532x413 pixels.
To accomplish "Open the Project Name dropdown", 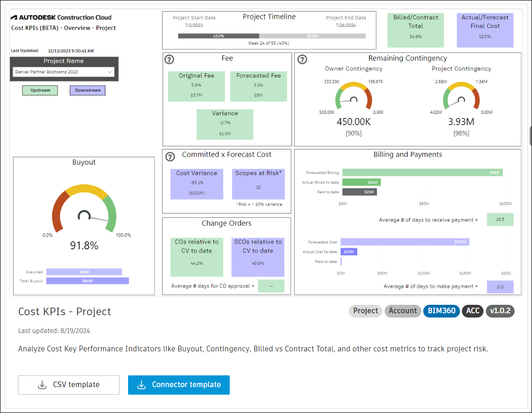I will pyautogui.click(x=64, y=72).
